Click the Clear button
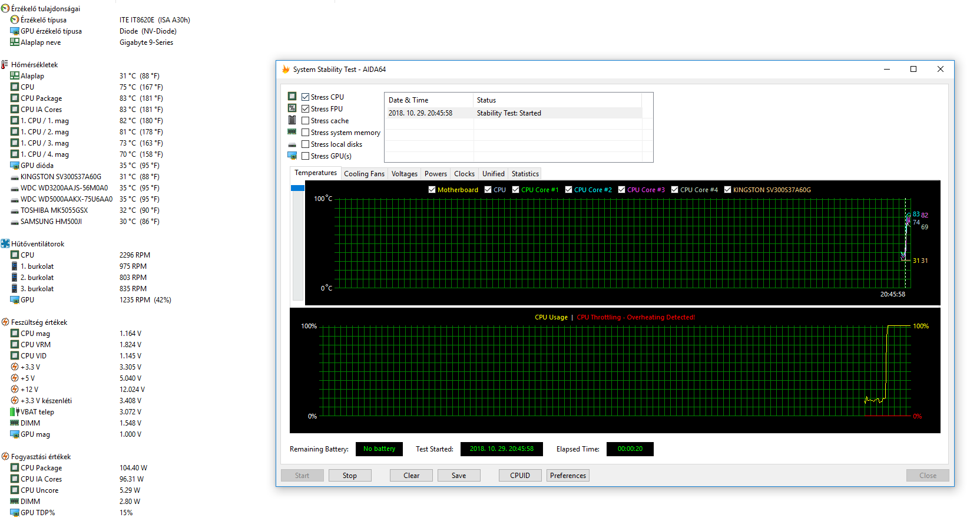Image resolution: width=980 pixels, height=524 pixels. 412,476
